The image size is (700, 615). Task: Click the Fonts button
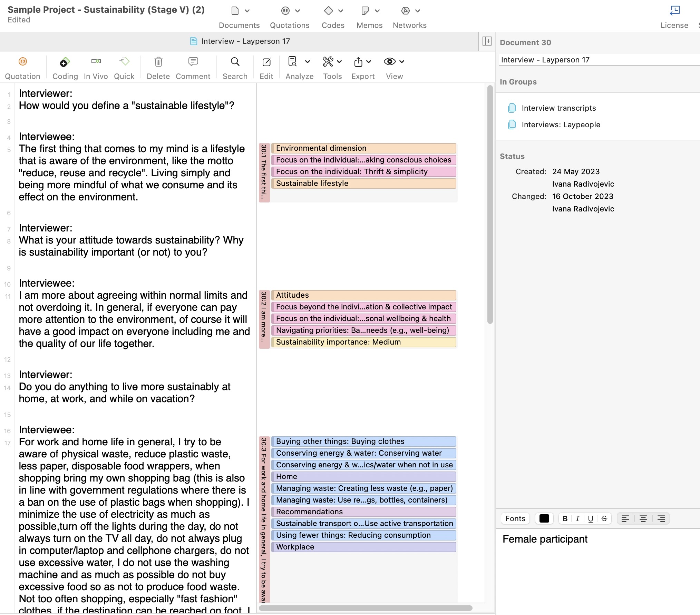515,518
